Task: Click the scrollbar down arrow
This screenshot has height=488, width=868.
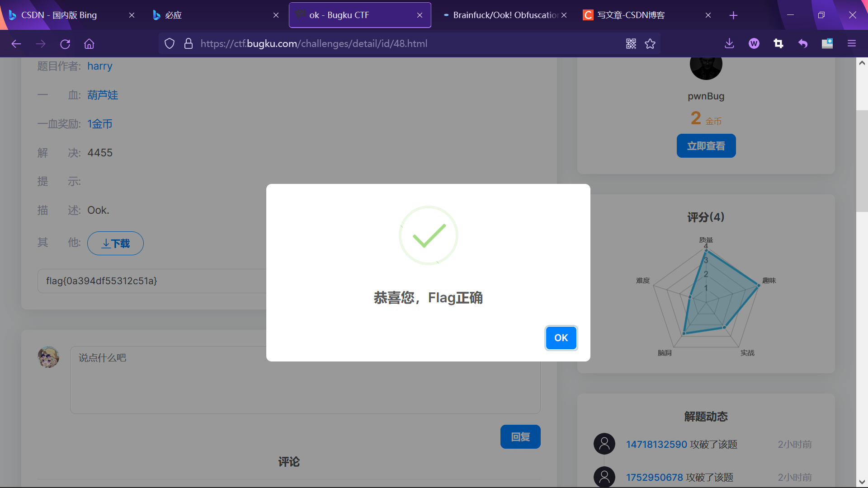Action: click(x=862, y=482)
